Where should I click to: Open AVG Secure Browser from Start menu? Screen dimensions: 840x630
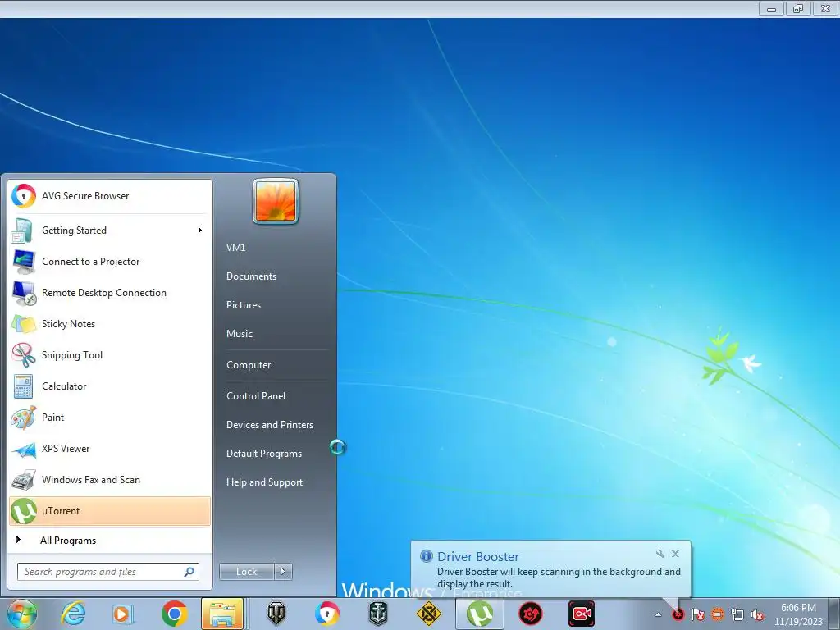[x=110, y=196]
